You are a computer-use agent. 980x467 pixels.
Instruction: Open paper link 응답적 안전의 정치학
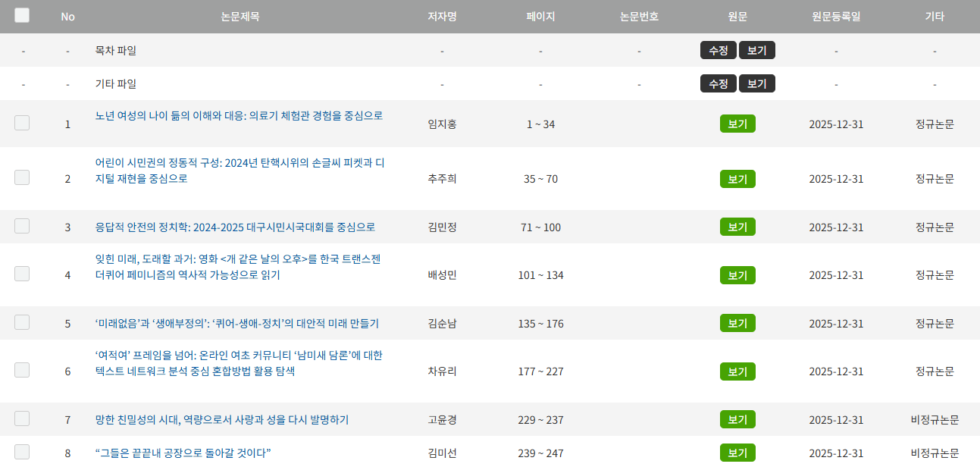coord(235,227)
